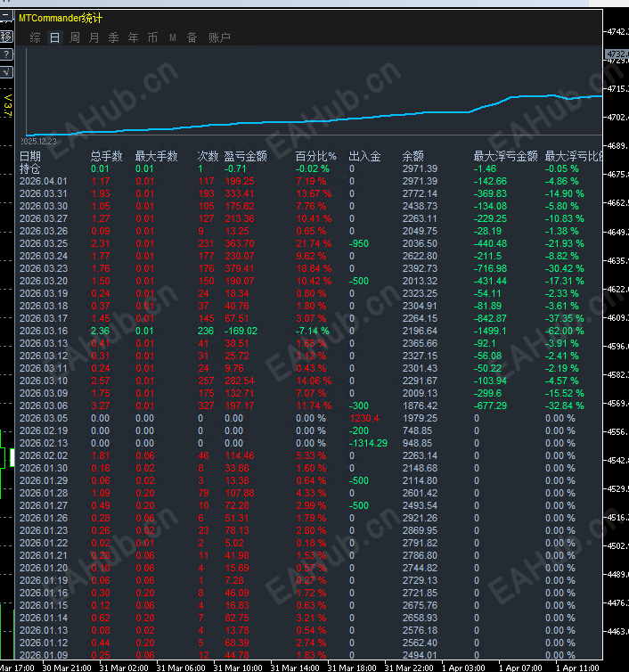
Task: Click the 移 move panel button
Action: pyautogui.click(x=6, y=37)
